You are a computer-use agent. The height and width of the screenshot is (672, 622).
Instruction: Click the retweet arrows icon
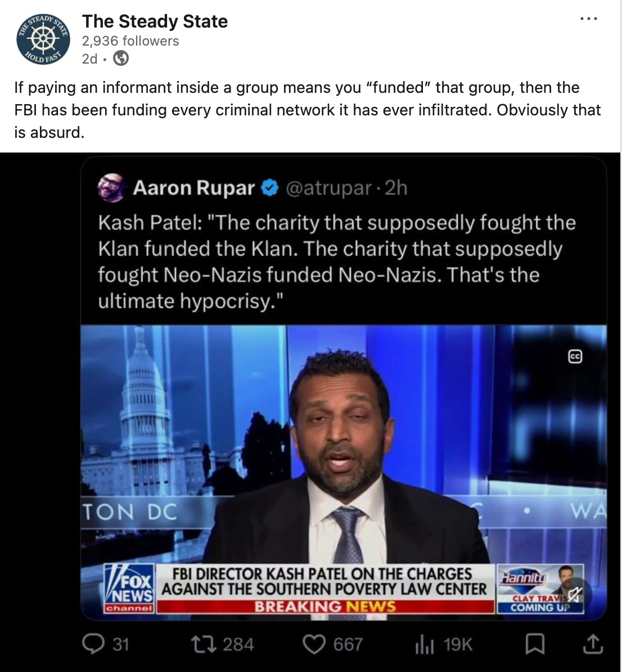203,644
